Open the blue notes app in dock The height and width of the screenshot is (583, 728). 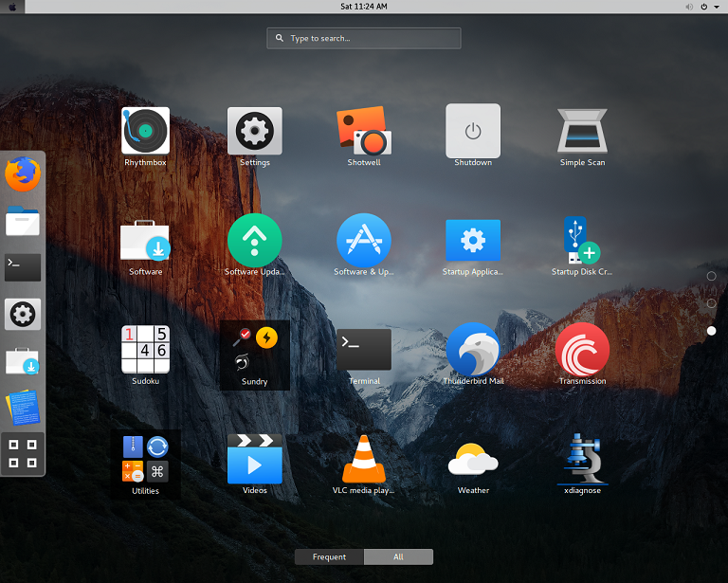[x=23, y=408]
